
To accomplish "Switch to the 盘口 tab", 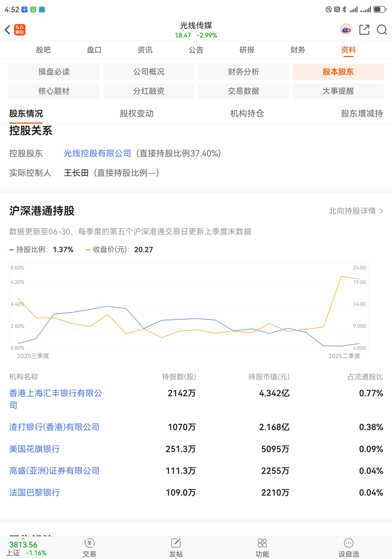I will pyautogui.click(x=94, y=50).
